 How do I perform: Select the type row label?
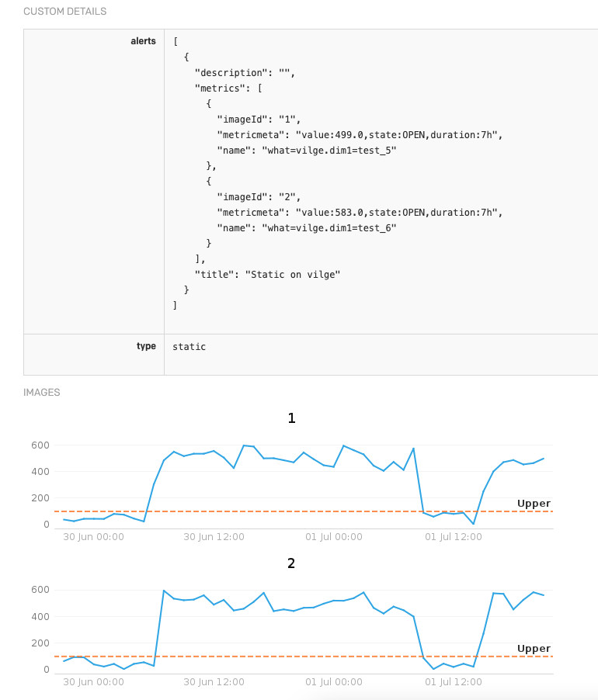click(x=146, y=346)
